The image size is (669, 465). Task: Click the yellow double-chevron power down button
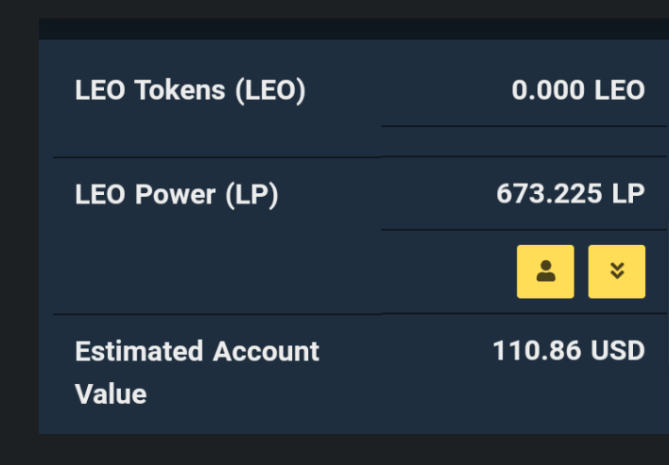617,271
